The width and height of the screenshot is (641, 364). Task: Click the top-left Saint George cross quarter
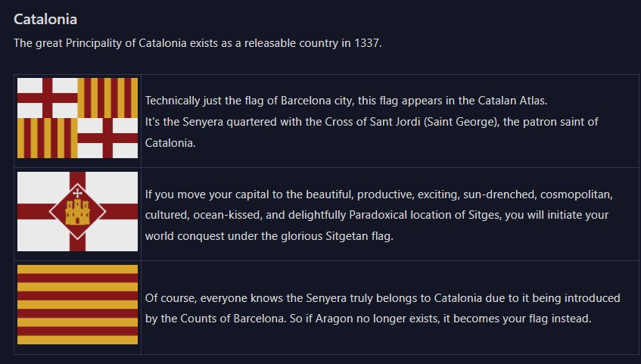point(48,98)
